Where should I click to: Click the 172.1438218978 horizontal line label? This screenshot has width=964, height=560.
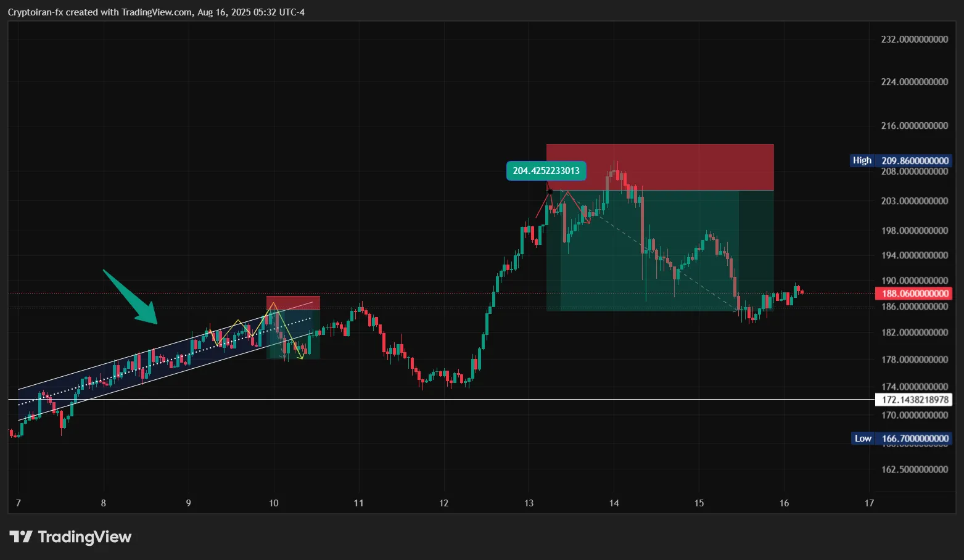click(x=913, y=400)
